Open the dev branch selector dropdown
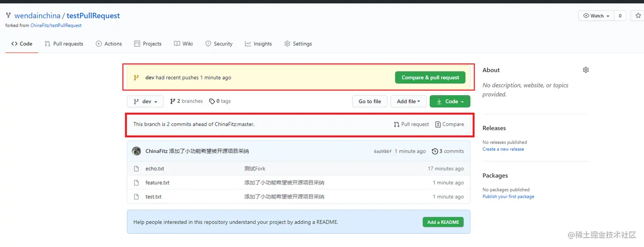The width and height of the screenshot is (644, 247). point(145,102)
